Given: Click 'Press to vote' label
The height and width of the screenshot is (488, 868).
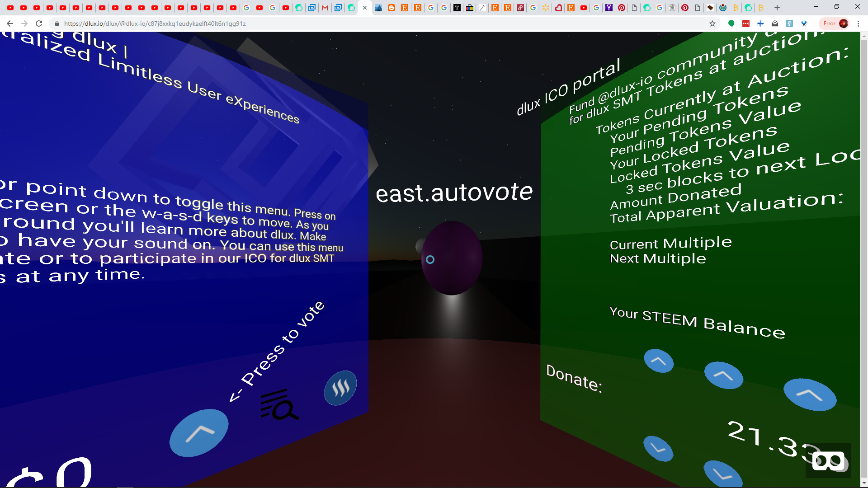Looking at the screenshot, I should click(277, 352).
